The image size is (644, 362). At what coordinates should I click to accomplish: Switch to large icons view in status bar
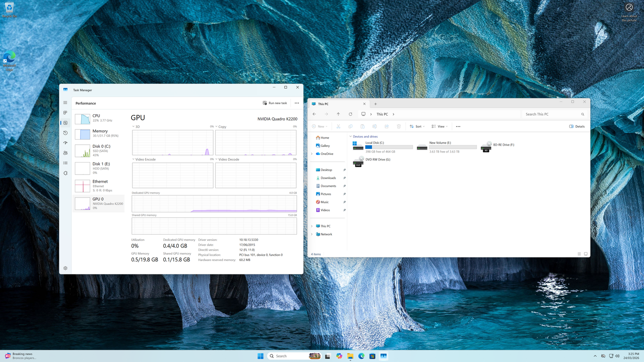pyautogui.click(x=586, y=254)
